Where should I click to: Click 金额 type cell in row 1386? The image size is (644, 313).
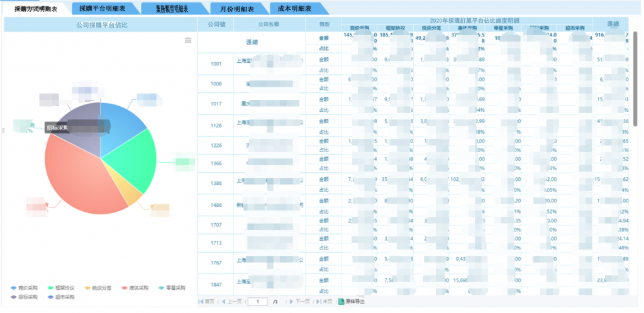(x=324, y=179)
